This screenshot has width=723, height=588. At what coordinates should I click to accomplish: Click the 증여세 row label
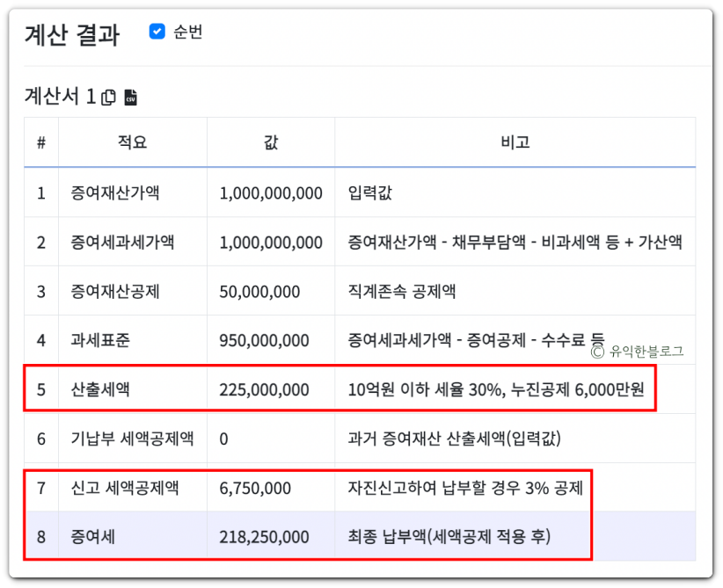click(92, 537)
